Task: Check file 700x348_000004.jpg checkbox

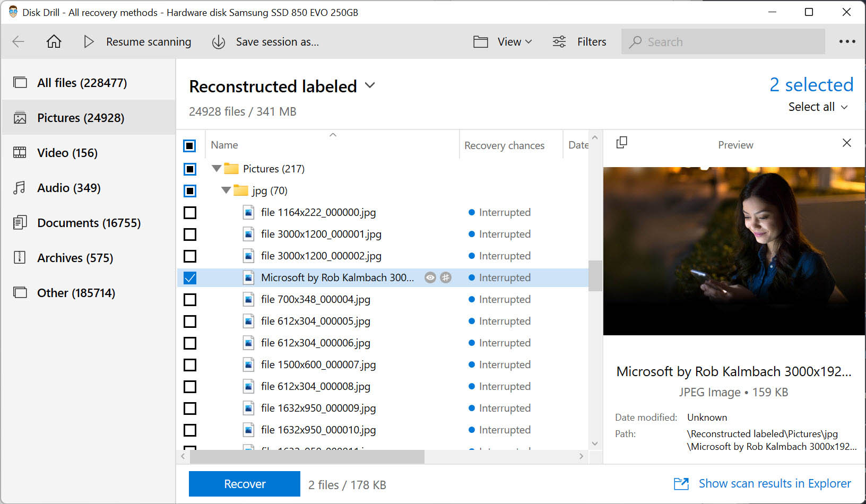Action: (189, 299)
